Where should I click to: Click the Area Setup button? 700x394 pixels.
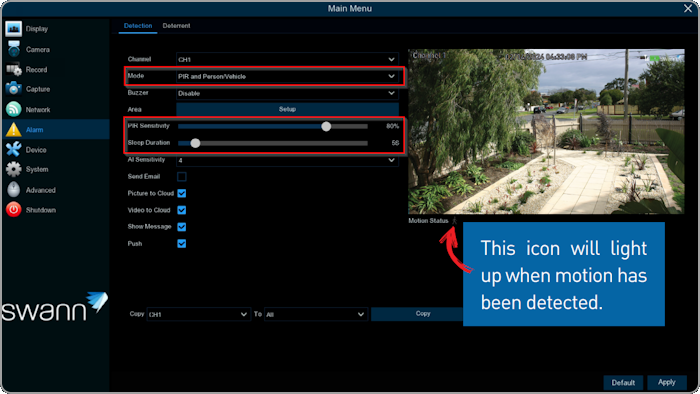pyautogui.click(x=287, y=109)
